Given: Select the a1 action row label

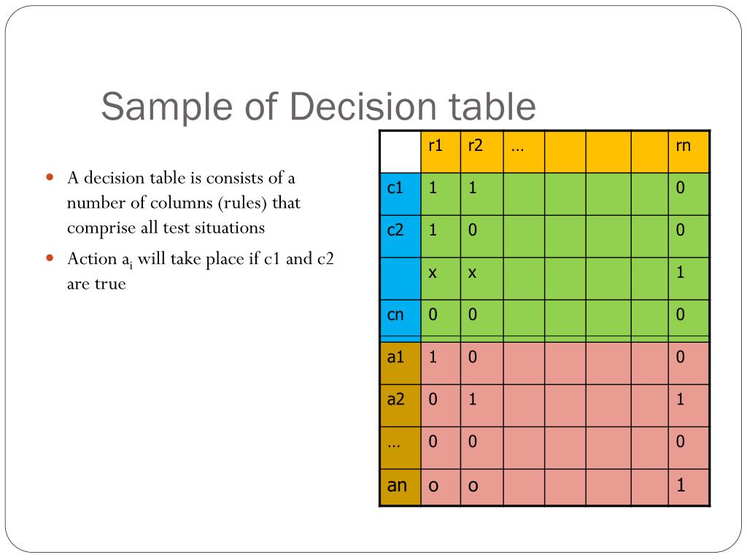Looking at the screenshot, I should click(x=400, y=363).
